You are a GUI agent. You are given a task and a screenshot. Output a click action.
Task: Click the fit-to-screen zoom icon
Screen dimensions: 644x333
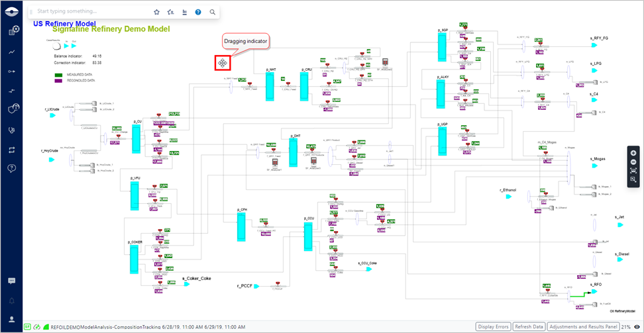[633, 171]
